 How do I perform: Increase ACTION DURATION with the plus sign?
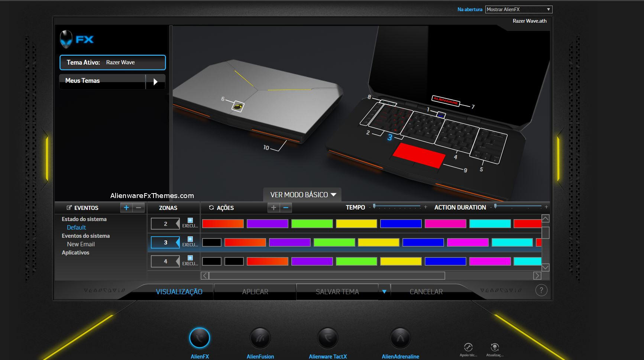[x=546, y=207]
